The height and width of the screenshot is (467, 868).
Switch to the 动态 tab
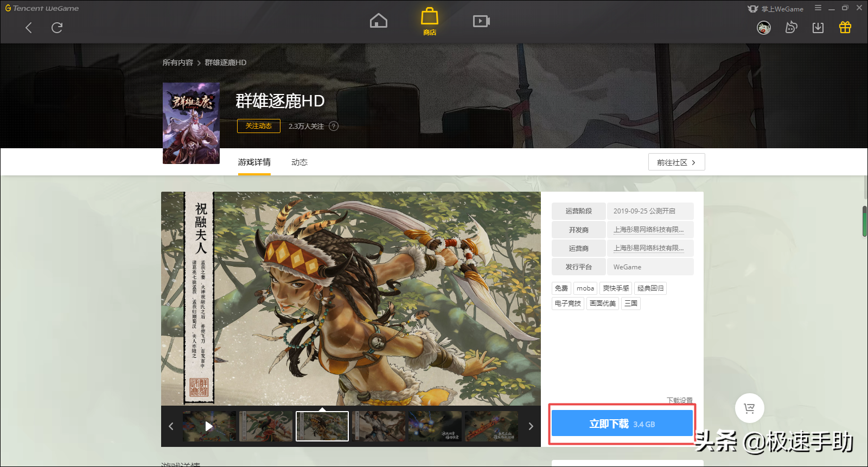299,162
